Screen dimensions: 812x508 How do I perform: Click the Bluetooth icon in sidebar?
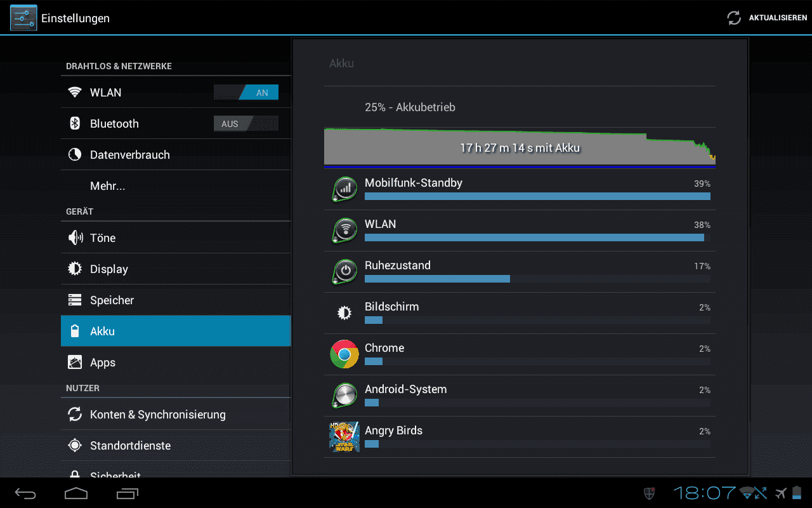[75, 124]
